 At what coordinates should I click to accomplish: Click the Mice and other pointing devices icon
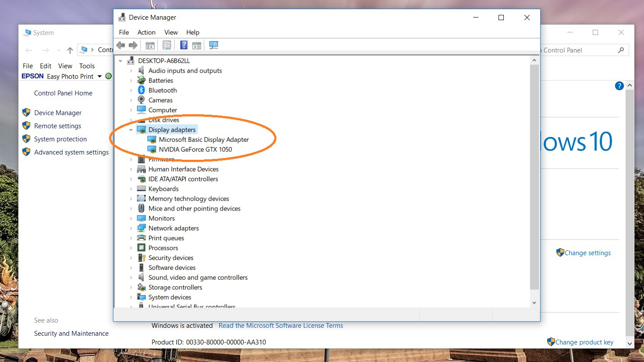[x=141, y=208]
